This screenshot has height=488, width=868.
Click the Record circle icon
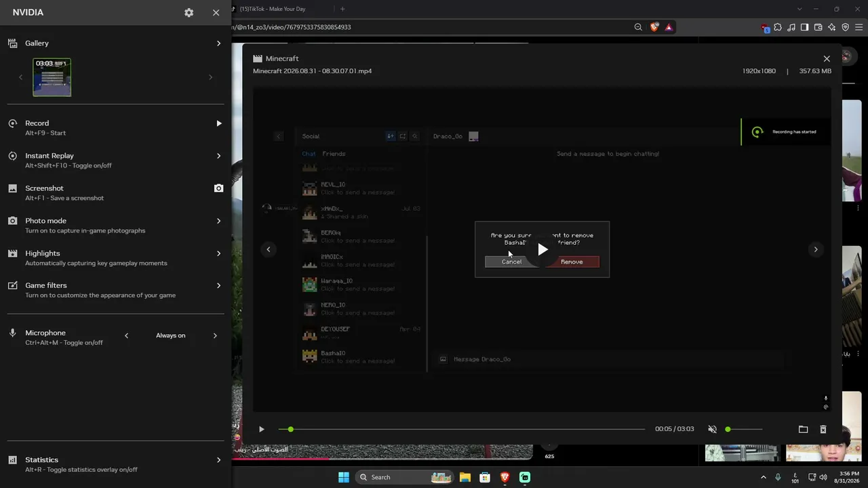(12, 123)
